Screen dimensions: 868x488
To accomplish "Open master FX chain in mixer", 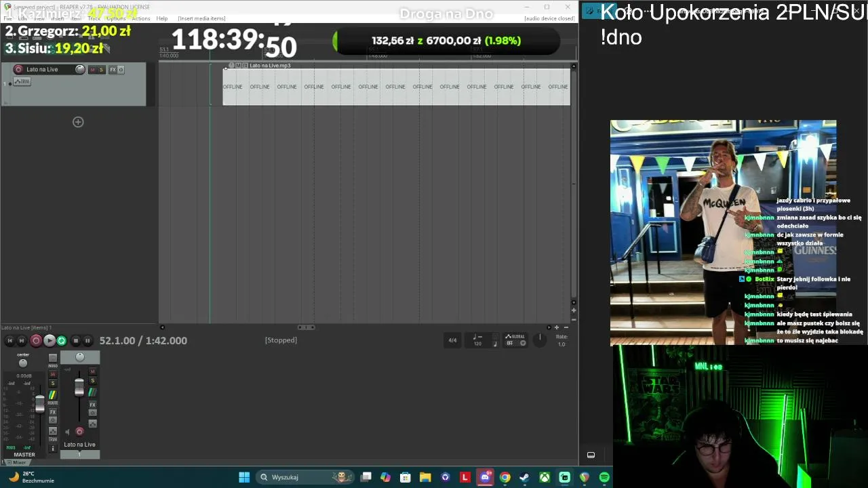I will (53, 412).
